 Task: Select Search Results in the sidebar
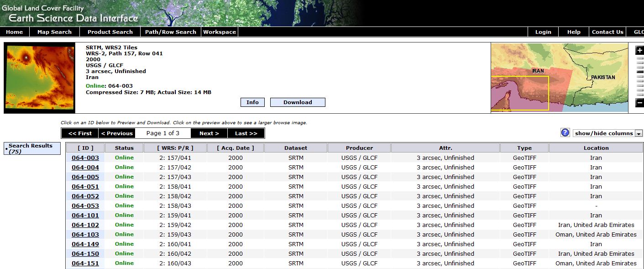click(31, 146)
